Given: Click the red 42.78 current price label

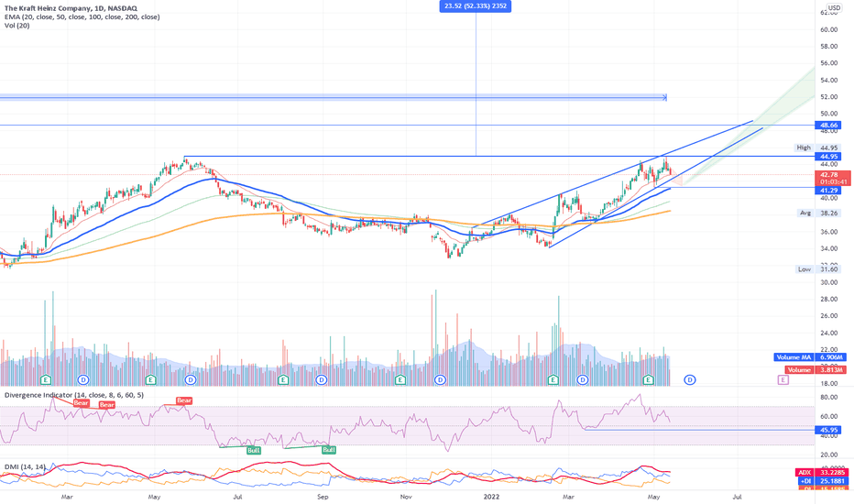Looking at the screenshot, I should [x=832, y=178].
